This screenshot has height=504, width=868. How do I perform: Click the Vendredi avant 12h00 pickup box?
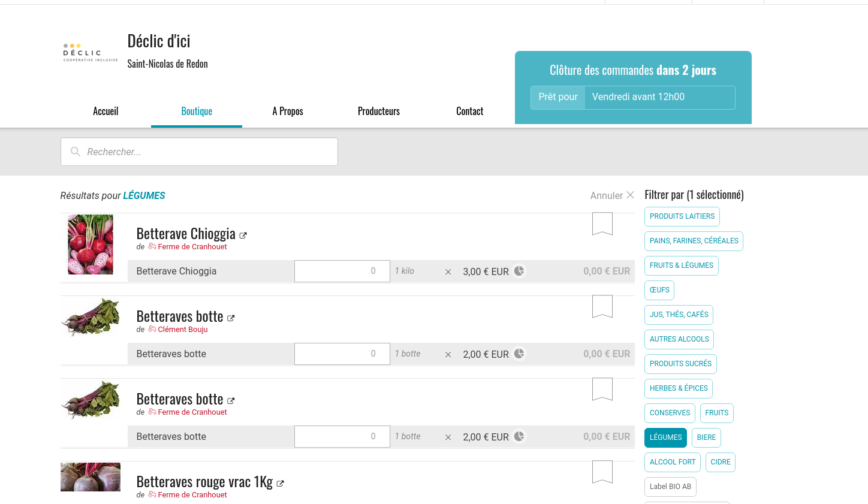(x=633, y=98)
